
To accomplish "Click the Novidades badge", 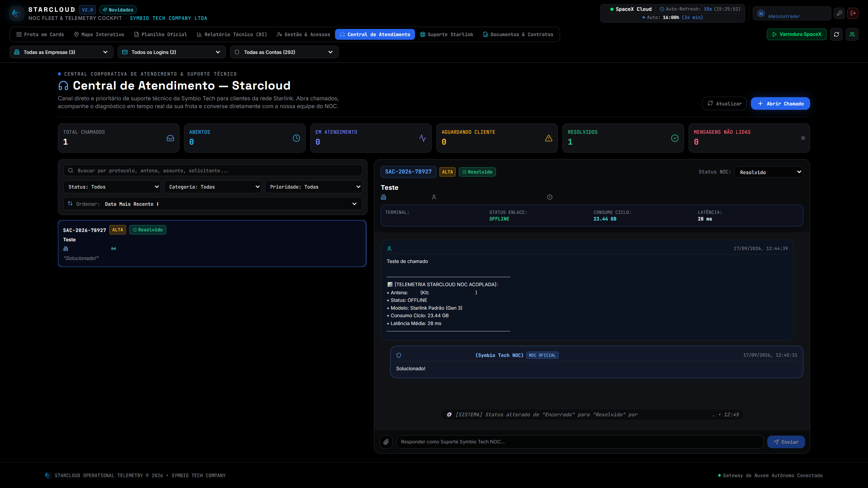I will (x=118, y=10).
